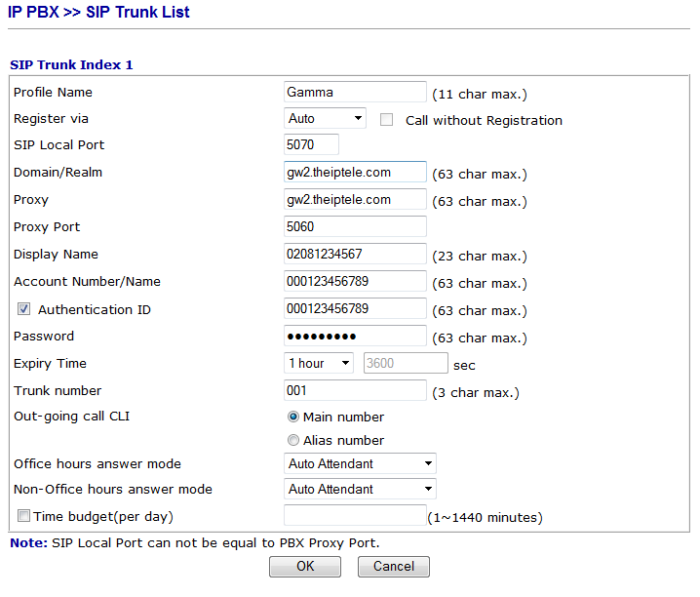This screenshot has width=700, height=597.
Task: Click the Account Number/Name field
Action: click(355, 281)
